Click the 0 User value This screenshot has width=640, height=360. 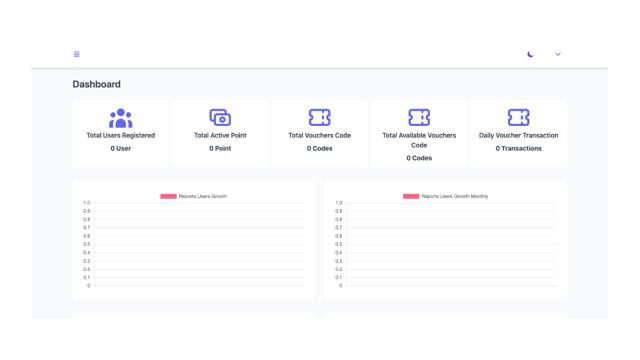click(121, 149)
